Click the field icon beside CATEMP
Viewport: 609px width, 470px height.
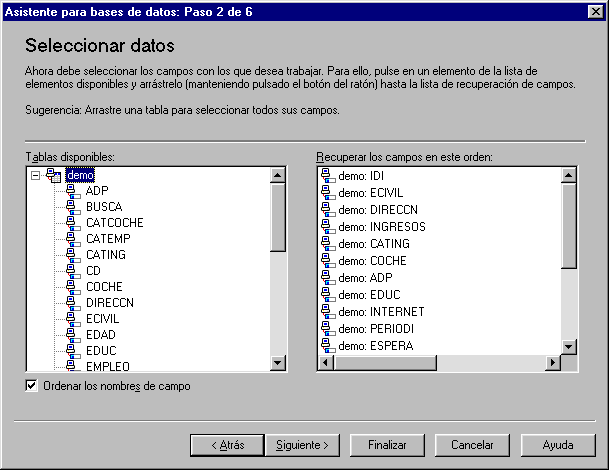point(73,239)
